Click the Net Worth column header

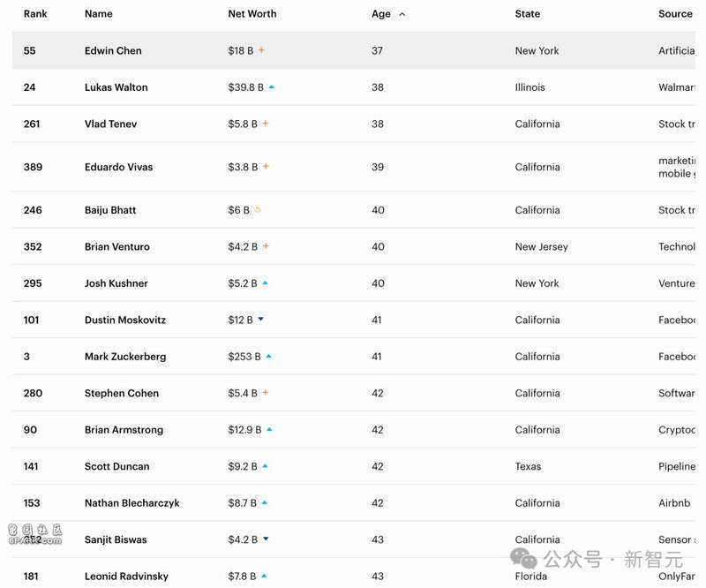tap(252, 14)
